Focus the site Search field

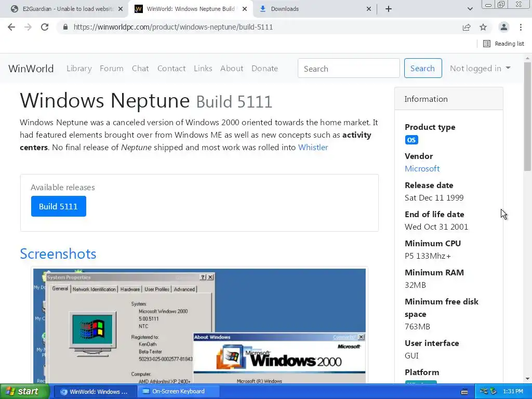coord(349,68)
